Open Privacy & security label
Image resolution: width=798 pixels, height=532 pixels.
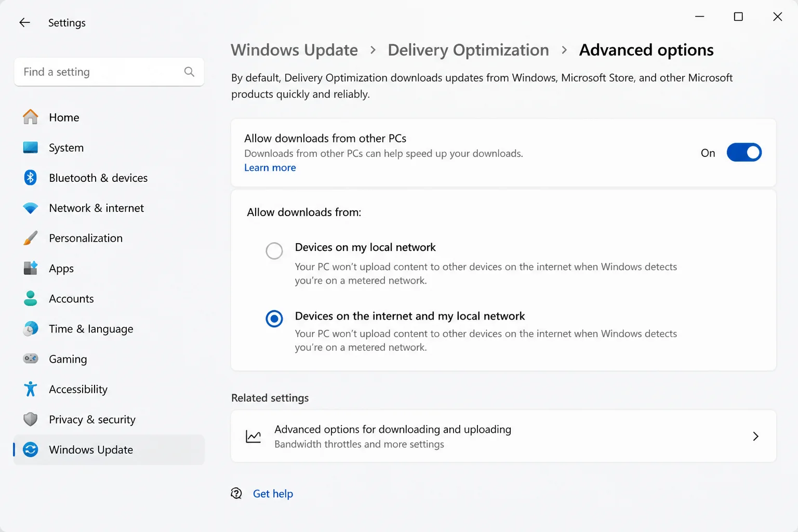(92, 419)
